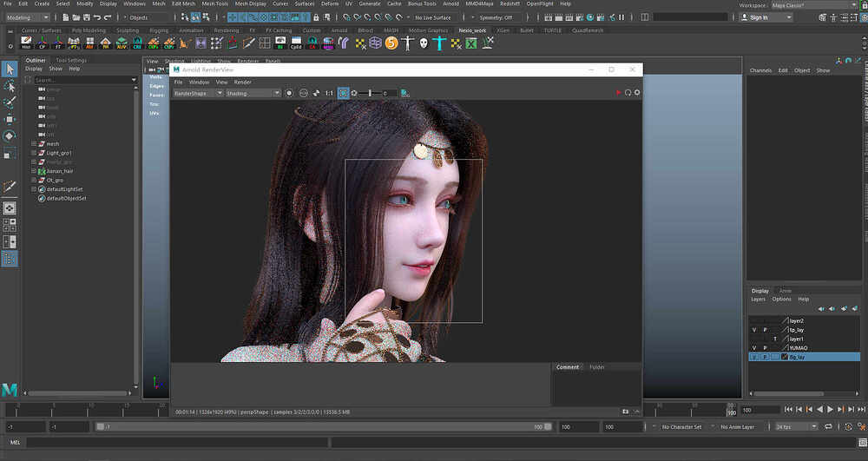Click the Cpfd shelf icon
Viewport: 868px width, 461px height.
(296, 43)
